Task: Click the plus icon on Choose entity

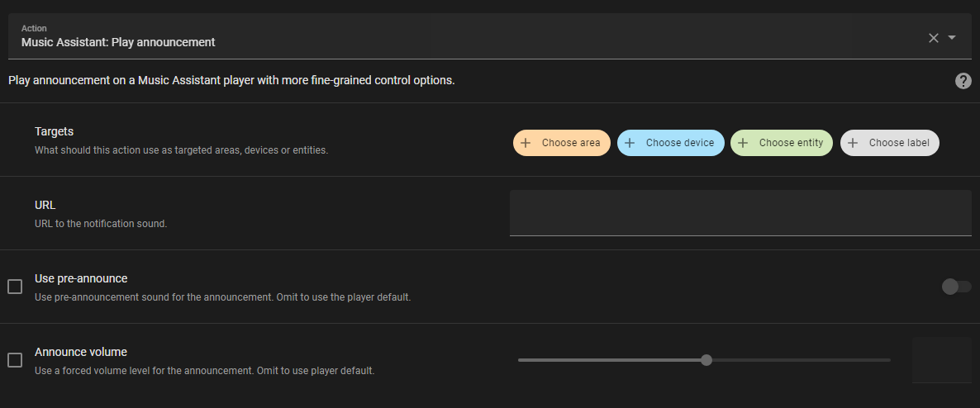Action: (x=743, y=143)
